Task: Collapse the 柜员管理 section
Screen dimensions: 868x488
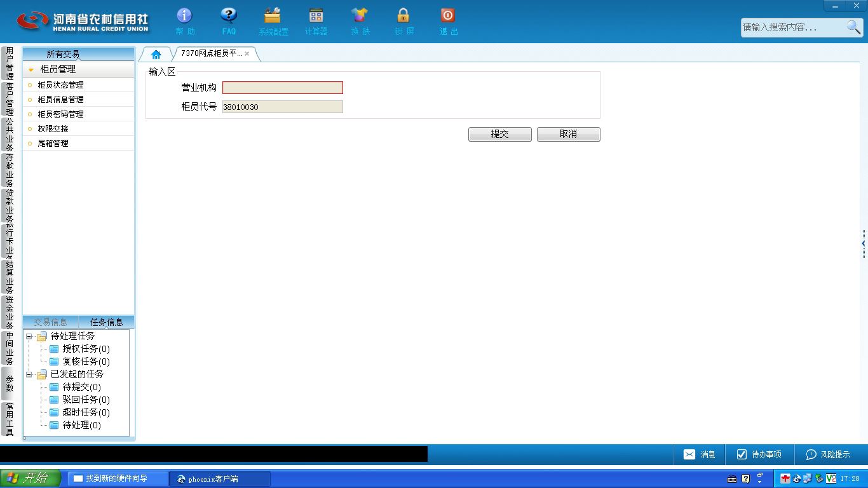Action: [x=31, y=70]
